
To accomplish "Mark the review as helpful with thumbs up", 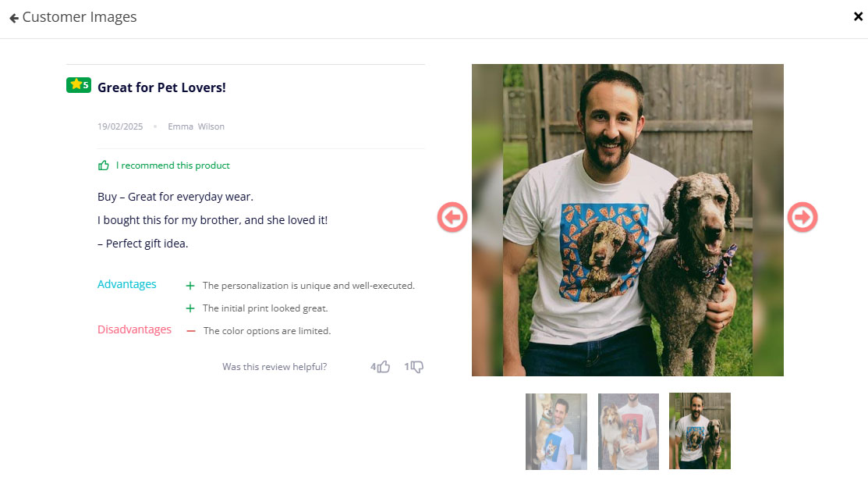I will point(383,367).
